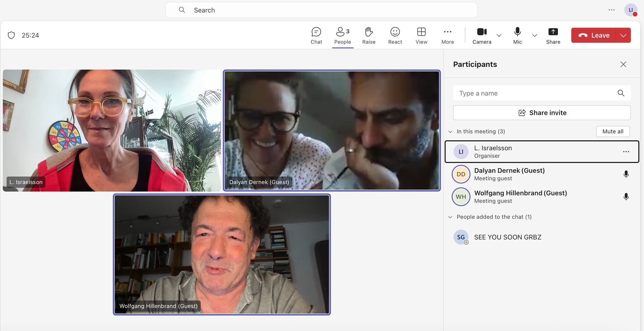644x331 pixels.
Task: Select Wolfgang Hillenbrand's video tile
Action: click(222, 254)
